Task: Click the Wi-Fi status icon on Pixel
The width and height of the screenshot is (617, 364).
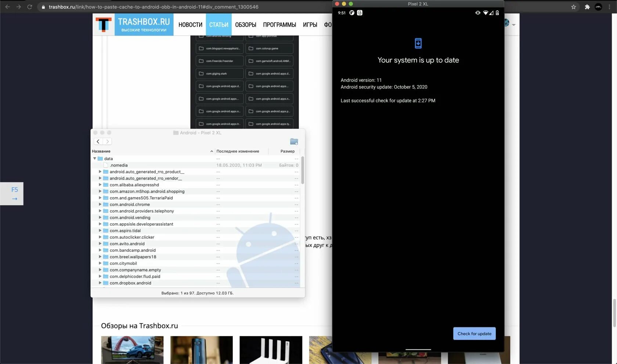Action: [x=486, y=13]
